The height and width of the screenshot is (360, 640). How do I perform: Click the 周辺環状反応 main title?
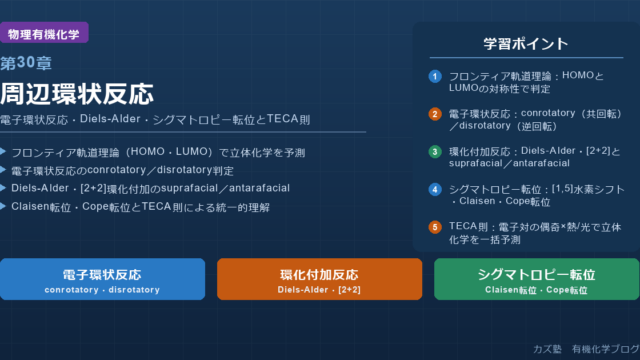[x=77, y=94]
